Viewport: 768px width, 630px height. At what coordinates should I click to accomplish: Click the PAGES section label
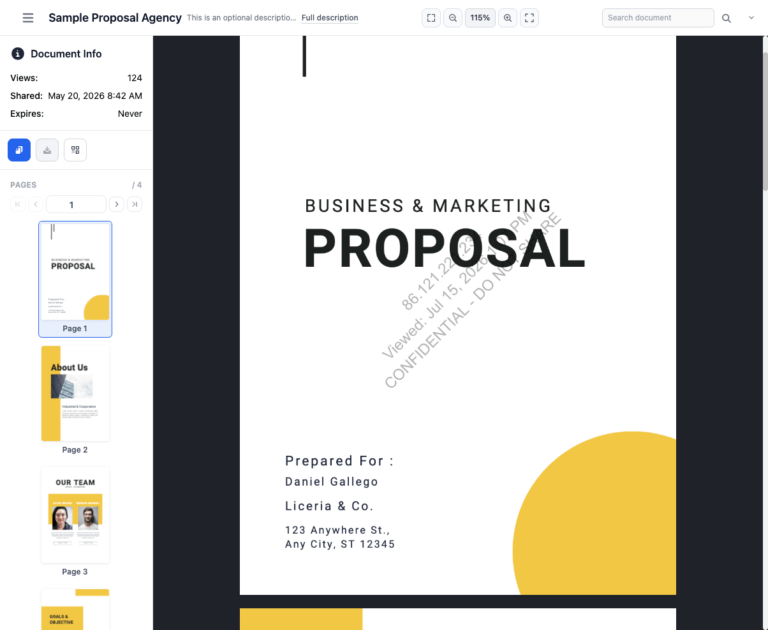click(x=23, y=185)
